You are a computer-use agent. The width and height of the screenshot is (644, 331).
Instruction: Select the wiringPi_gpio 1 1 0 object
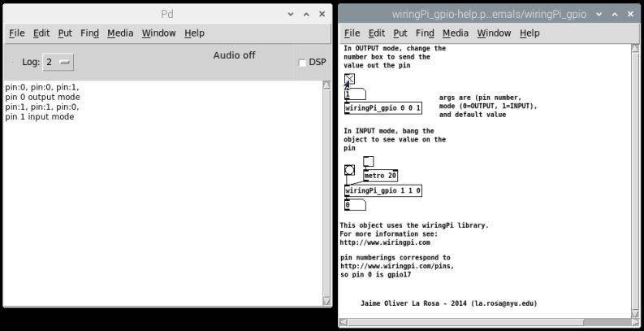coord(383,191)
